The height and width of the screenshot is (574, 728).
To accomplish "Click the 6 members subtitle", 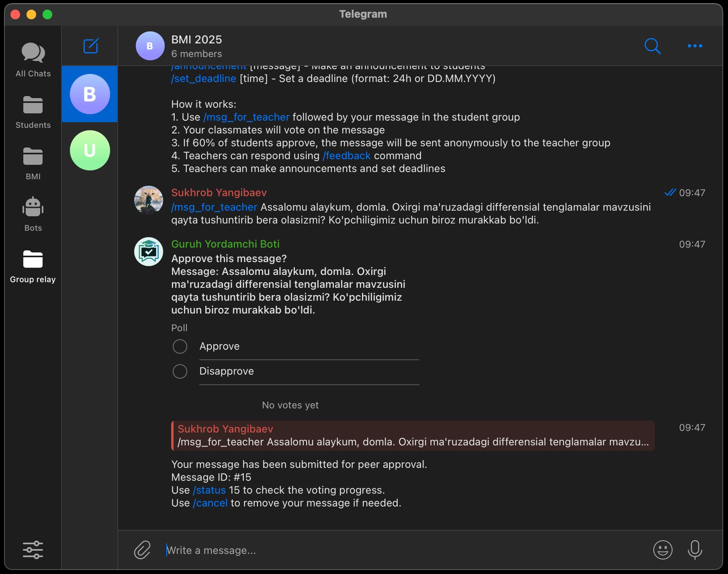I will 196,53.
